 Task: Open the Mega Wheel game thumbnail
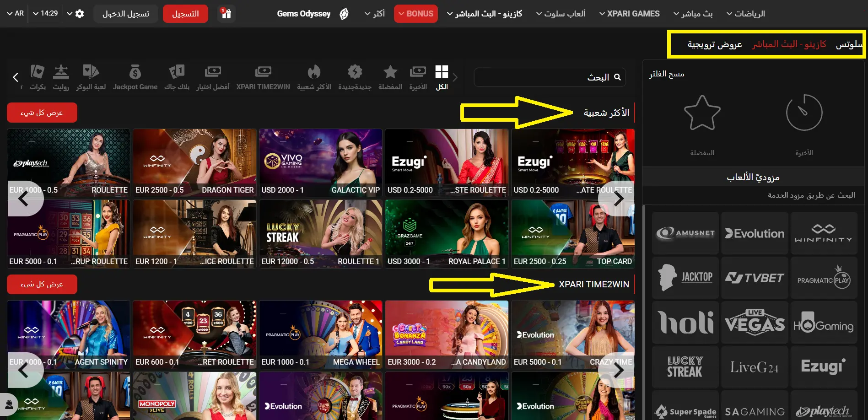[320, 334]
